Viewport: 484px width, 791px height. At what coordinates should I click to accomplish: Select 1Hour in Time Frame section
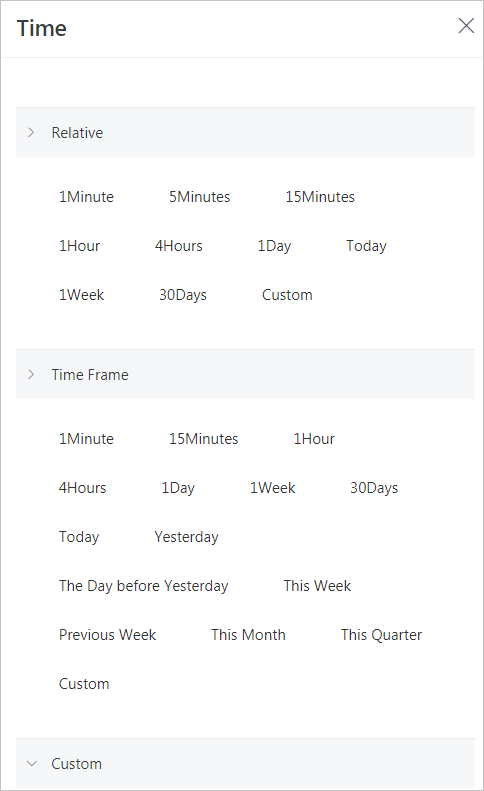pos(314,439)
